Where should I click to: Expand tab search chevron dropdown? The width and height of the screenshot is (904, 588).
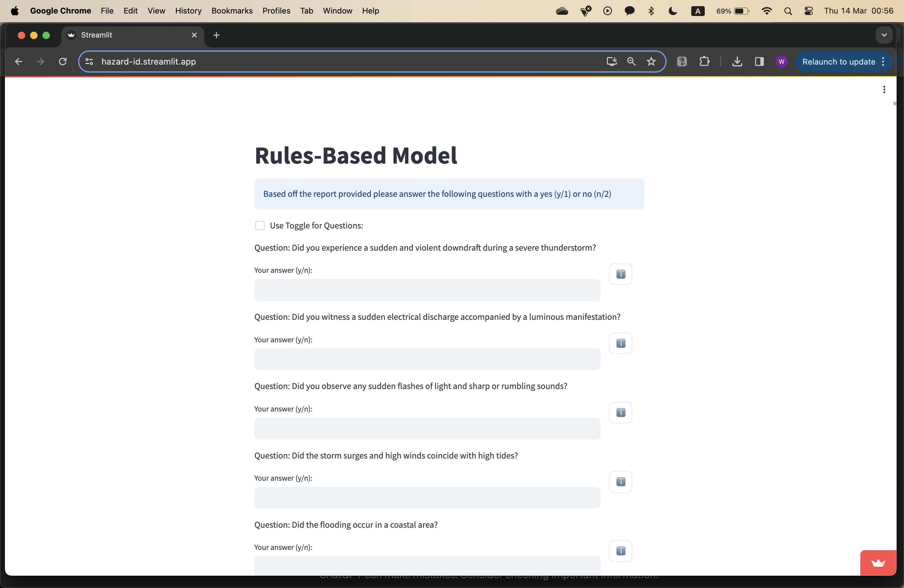884,35
